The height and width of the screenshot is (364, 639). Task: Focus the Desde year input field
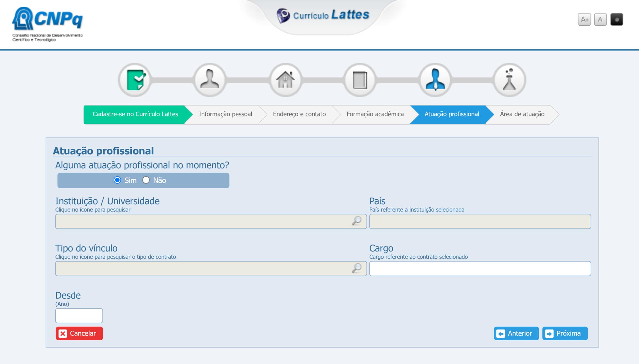pos(79,316)
